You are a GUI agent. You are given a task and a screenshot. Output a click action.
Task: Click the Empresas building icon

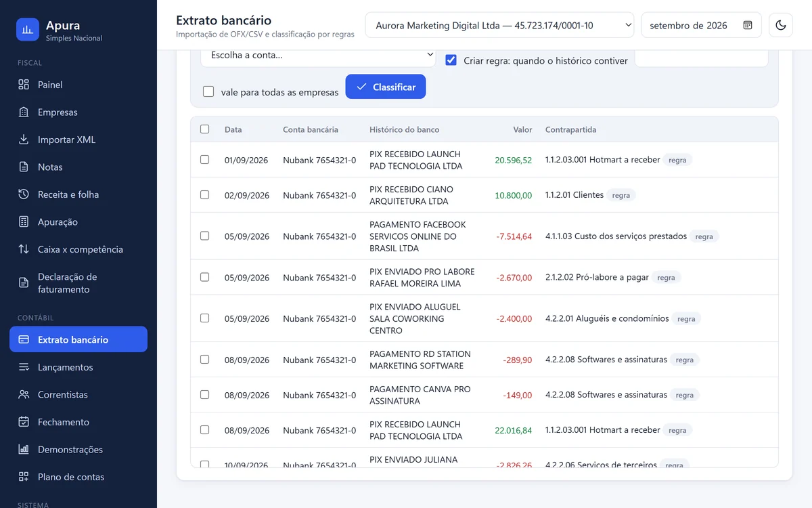pyautogui.click(x=24, y=112)
